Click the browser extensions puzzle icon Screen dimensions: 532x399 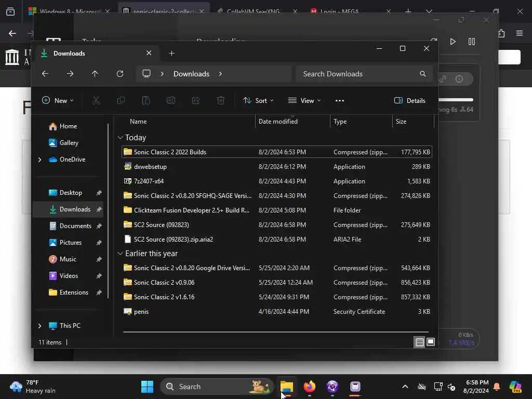[x=501, y=33]
